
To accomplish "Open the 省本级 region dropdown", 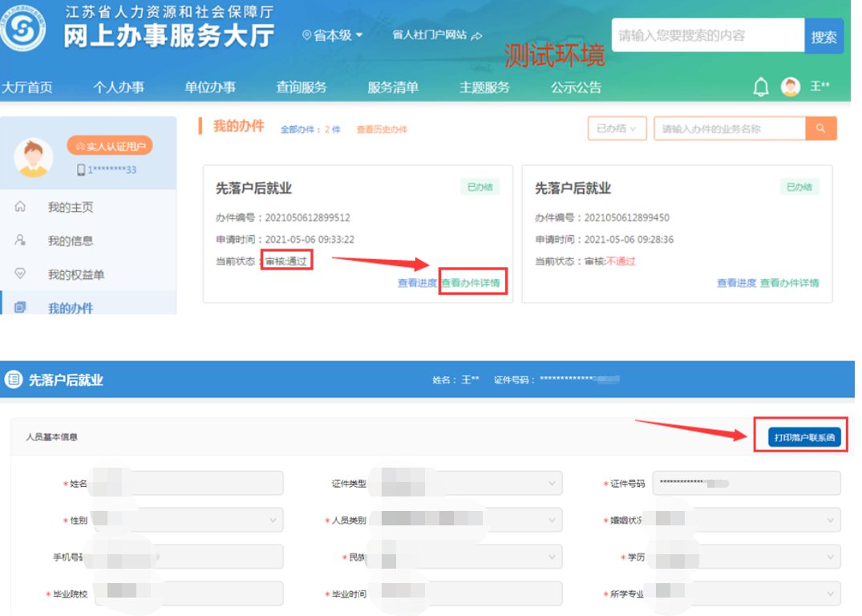I will click(x=333, y=35).
